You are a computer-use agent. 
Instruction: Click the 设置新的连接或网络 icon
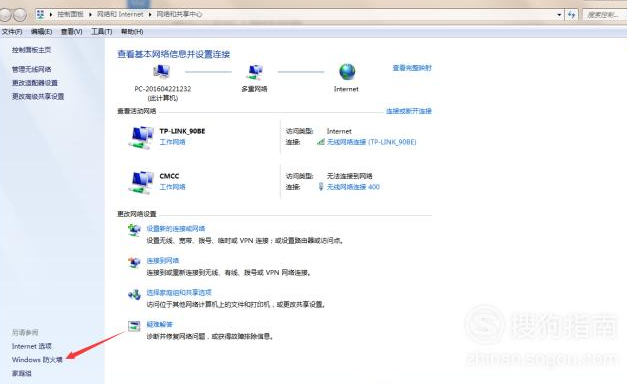tap(134, 230)
